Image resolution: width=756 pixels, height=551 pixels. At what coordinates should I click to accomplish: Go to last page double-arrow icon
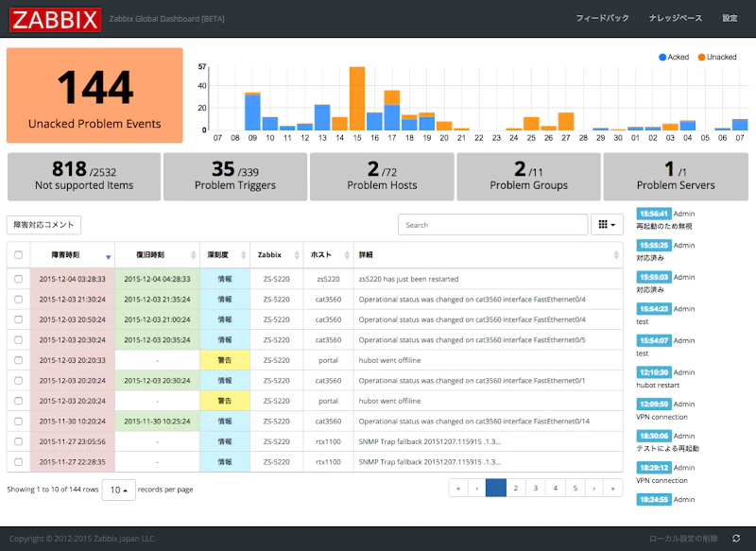pyautogui.click(x=612, y=489)
